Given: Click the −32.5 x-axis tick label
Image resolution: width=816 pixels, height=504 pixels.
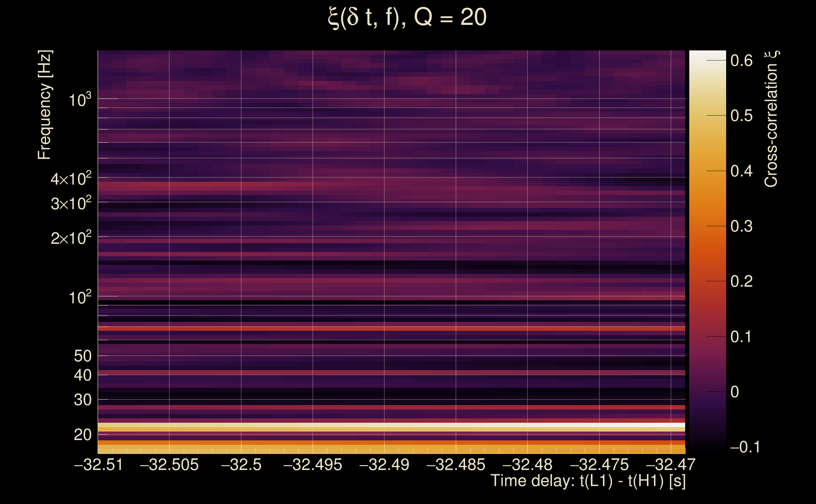Looking at the screenshot, I should coord(241,465).
